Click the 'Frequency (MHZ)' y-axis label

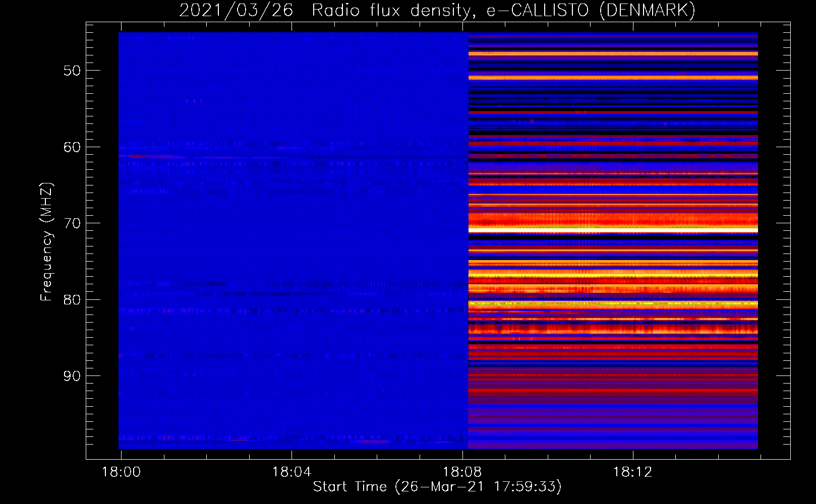46,241
